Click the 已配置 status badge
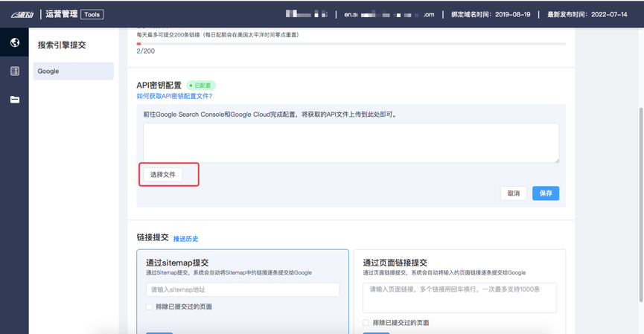Image resolution: width=644 pixels, height=334 pixels. [200, 86]
